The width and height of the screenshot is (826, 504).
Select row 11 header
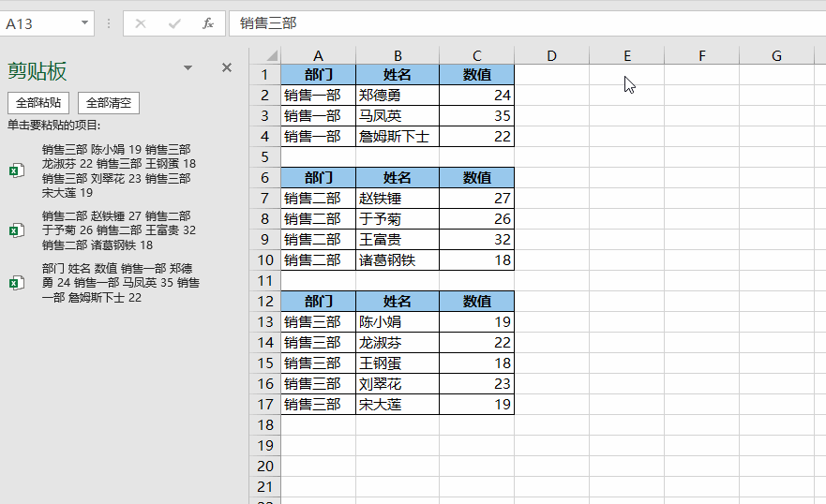(x=265, y=280)
